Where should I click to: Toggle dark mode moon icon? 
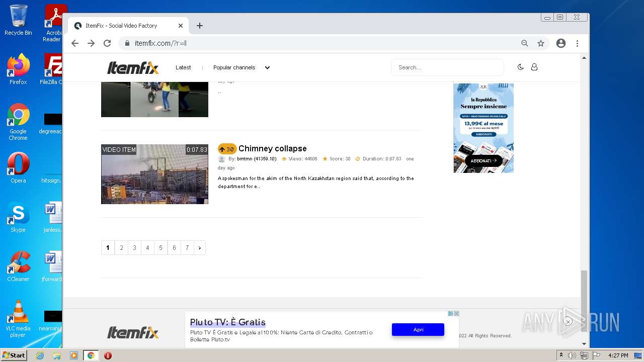click(x=521, y=67)
